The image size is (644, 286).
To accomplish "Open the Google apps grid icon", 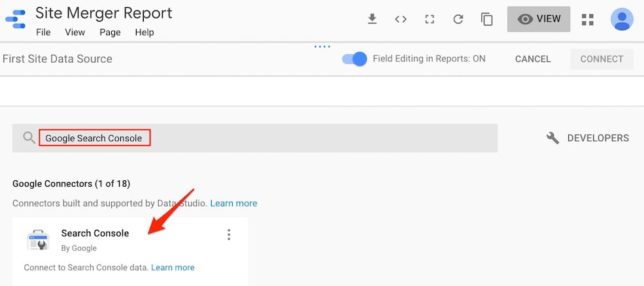I will [x=588, y=20].
